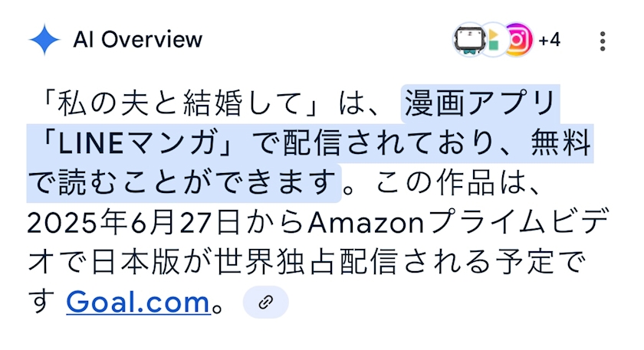Screen dimensions: 644x350
Task: Expand the +4 additional sources
Action: coord(549,41)
